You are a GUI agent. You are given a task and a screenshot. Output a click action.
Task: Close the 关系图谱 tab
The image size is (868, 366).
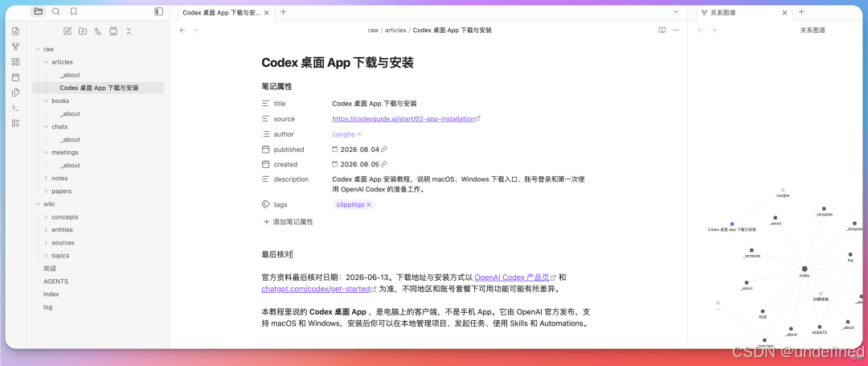(x=784, y=12)
